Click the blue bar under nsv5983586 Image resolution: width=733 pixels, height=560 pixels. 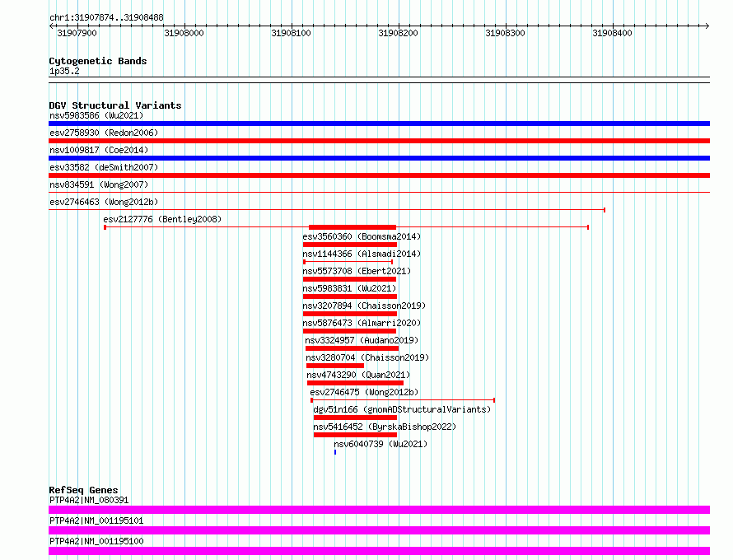(x=379, y=124)
